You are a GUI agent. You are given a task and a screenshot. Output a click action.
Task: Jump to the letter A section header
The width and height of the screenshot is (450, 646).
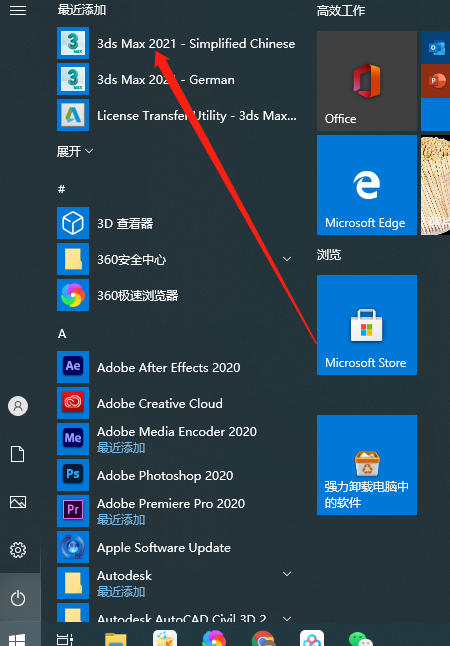tap(62, 334)
